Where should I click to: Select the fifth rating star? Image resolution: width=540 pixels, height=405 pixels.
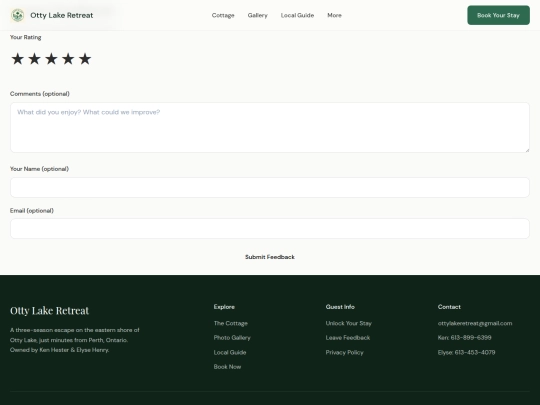click(x=85, y=59)
